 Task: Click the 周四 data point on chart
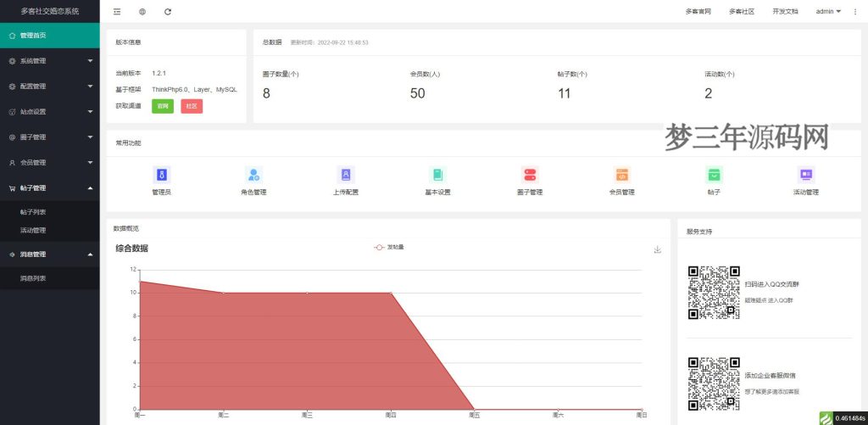pos(391,294)
